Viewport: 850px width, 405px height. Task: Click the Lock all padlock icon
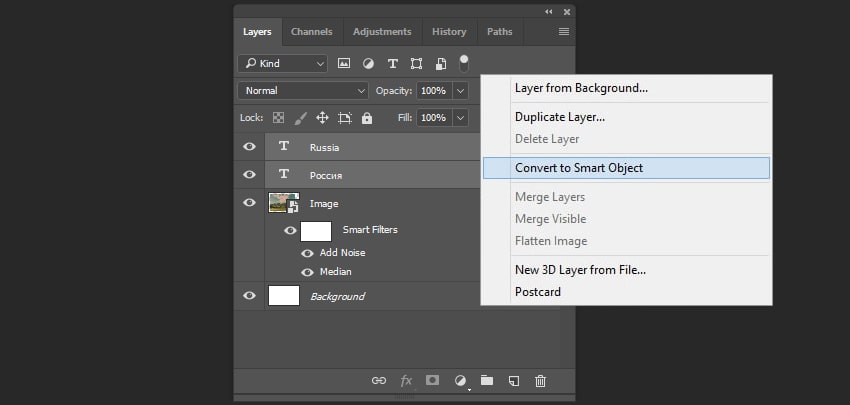[x=367, y=118]
